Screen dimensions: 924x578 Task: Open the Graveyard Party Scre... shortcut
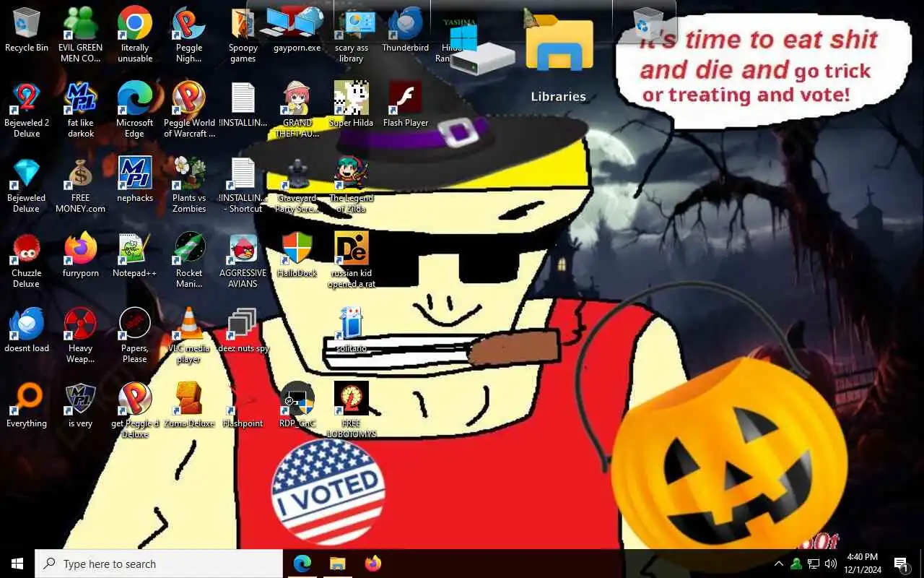tap(297, 185)
